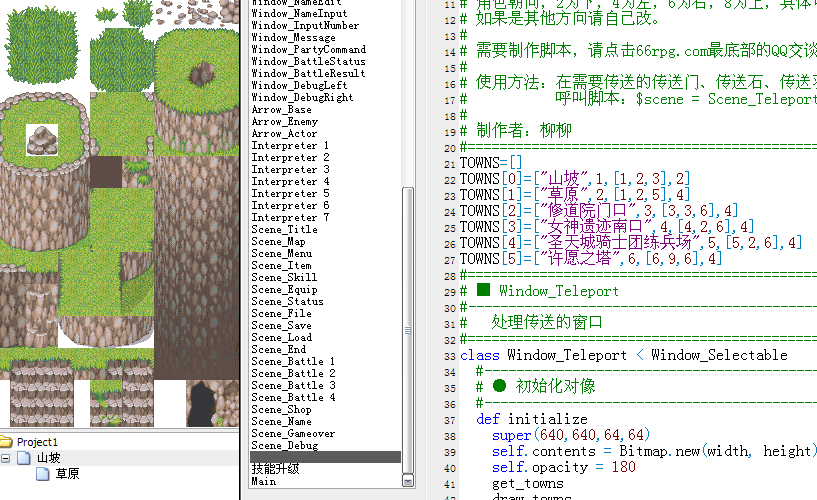Select Window_Message script
The height and width of the screenshot is (500, 817).
tap(293, 38)
